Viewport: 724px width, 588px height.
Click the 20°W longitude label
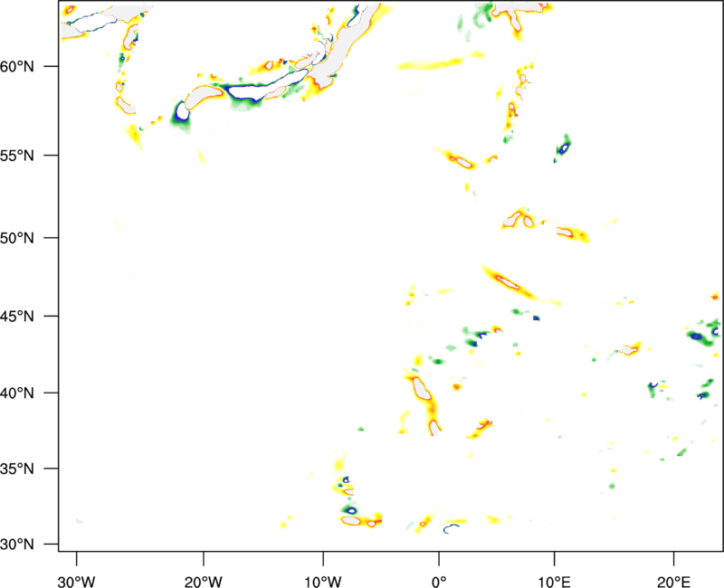click(x=203, y=582)
